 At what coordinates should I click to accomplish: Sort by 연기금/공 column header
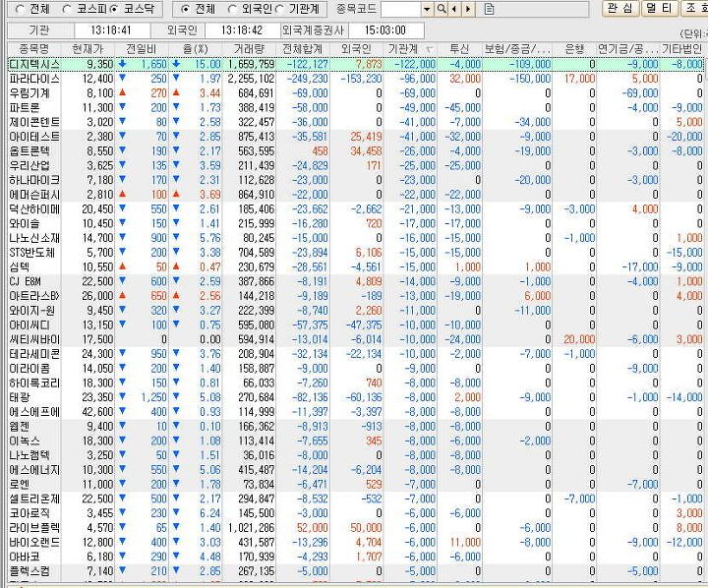click(x=627, y=49)
